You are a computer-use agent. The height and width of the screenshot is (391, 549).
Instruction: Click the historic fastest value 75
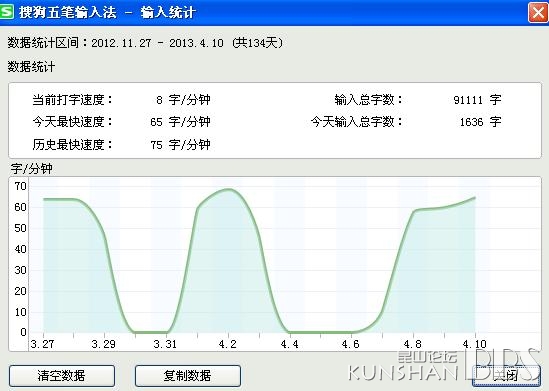[x=157, y=145]
